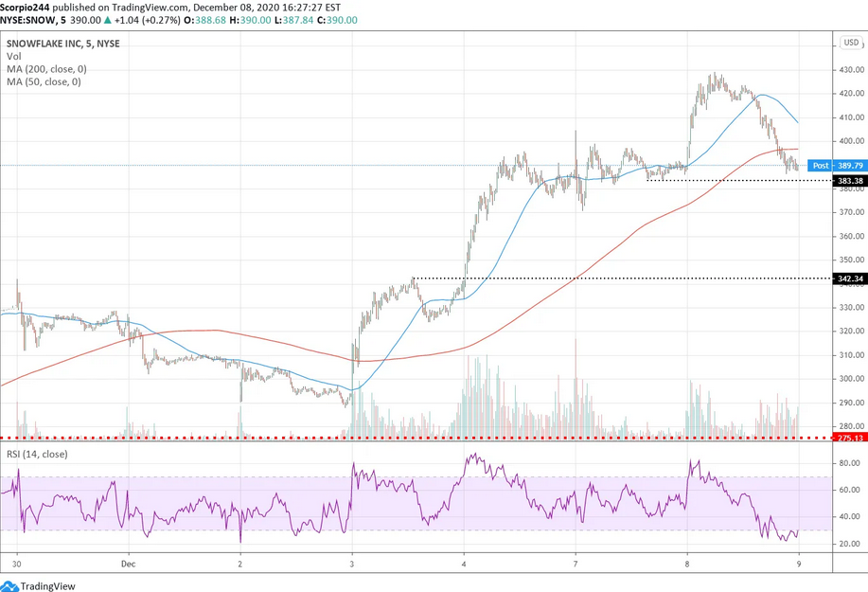868x592 pixels.
Task: Click the RSI 60.00 axis tick
Action: pyautogui.click(x=850, y=490)
